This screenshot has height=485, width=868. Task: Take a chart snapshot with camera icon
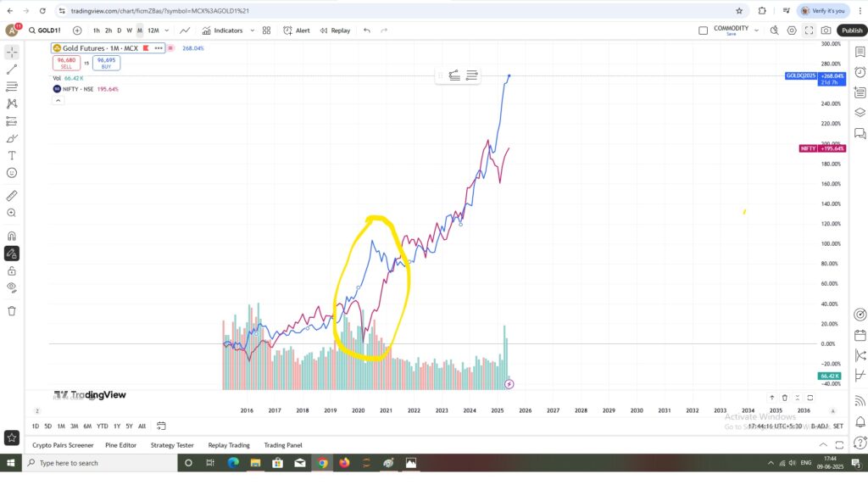pyautogui.click(x=826, y=31)
